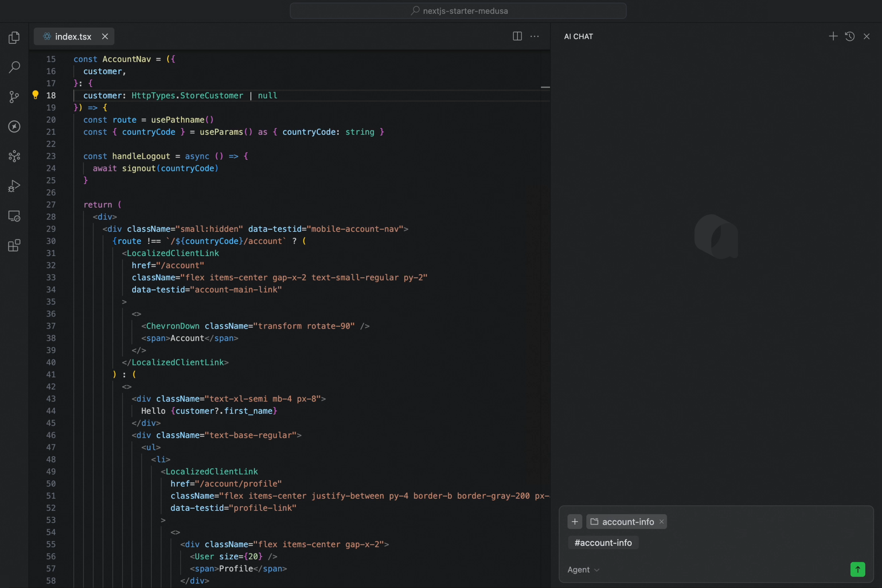Image resolution: width=882 pixels, height=588 pixels.
Task: Open the Source Control branch icon
Action: (14, 97)
